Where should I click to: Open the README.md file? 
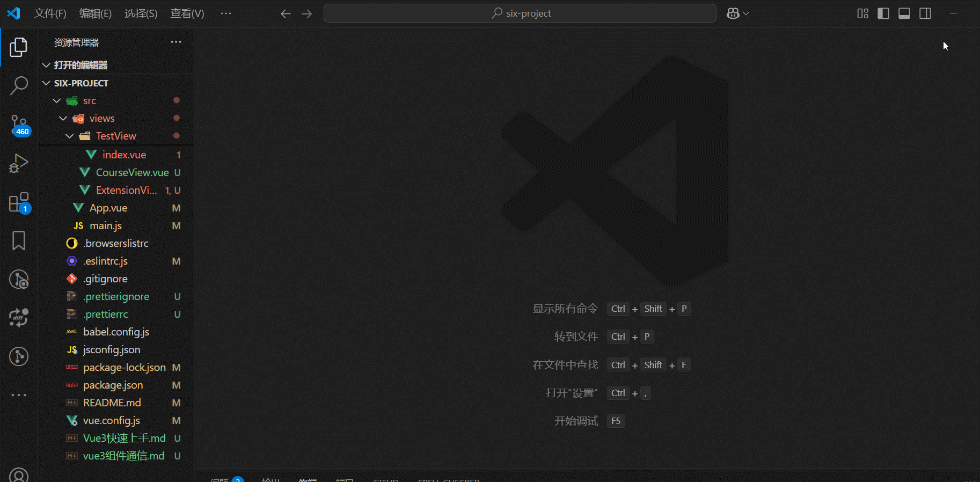[116, 403]
